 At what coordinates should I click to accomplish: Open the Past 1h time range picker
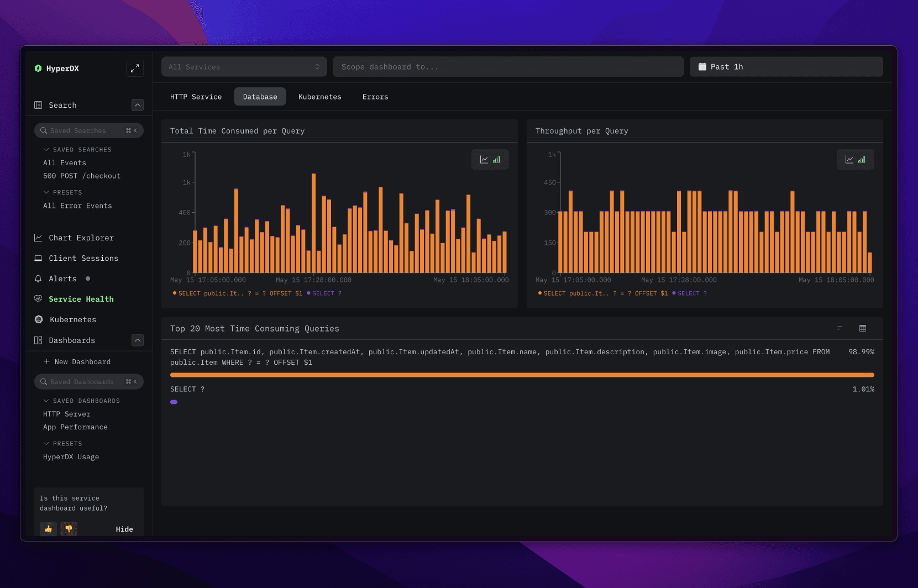click(785, 67)
